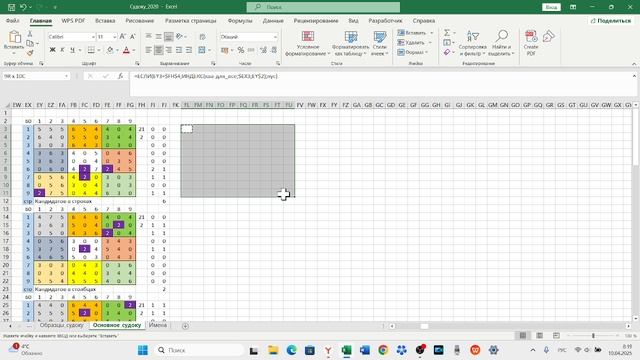640x360 pixels.
Task: Click the Clear eraser icon
Action: point(447,52)
